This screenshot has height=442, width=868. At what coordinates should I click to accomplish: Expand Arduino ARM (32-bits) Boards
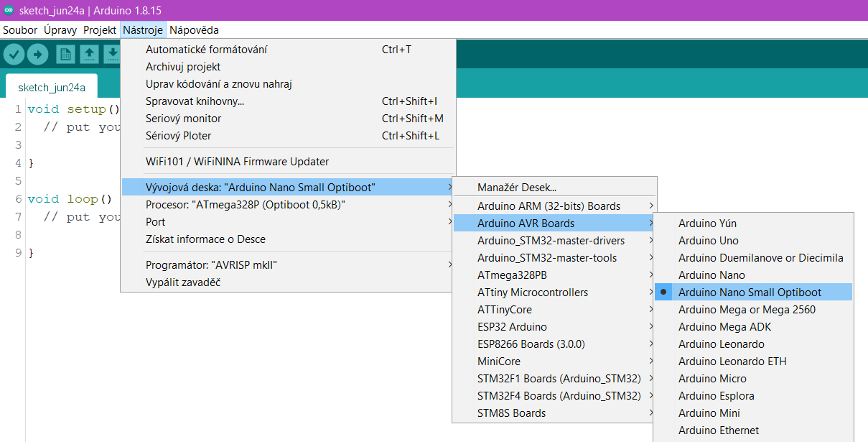pyautogui.click(x=554, y=206)
